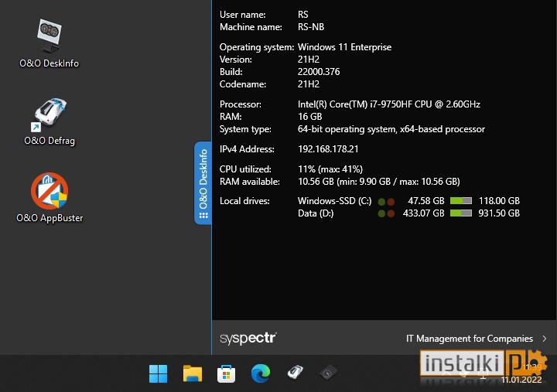The height and width of the screenshot is (392, 557).
Task: Click the usage bar of Windows-SSD (C:)
Action: [461, 201]
